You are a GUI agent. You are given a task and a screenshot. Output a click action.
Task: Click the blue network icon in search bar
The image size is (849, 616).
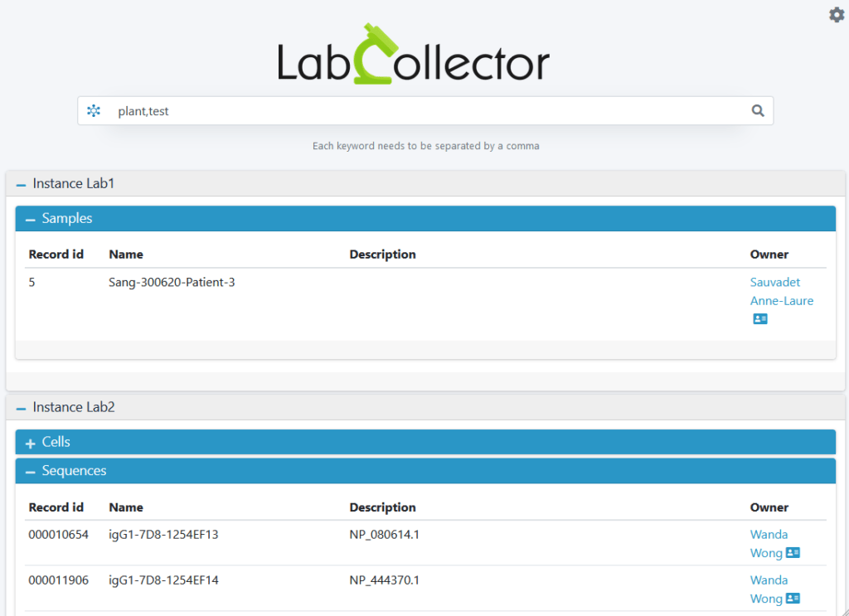94,111
